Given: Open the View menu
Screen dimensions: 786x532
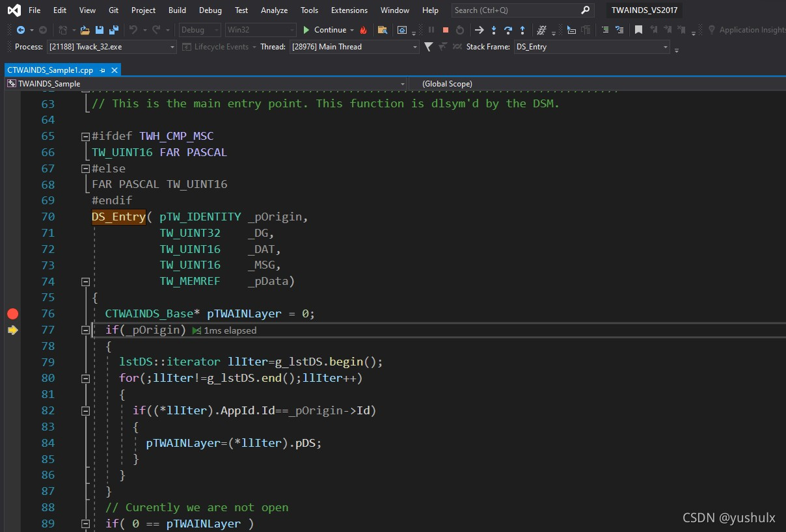Looking at the screenshot, I should [x=87, y=10].
